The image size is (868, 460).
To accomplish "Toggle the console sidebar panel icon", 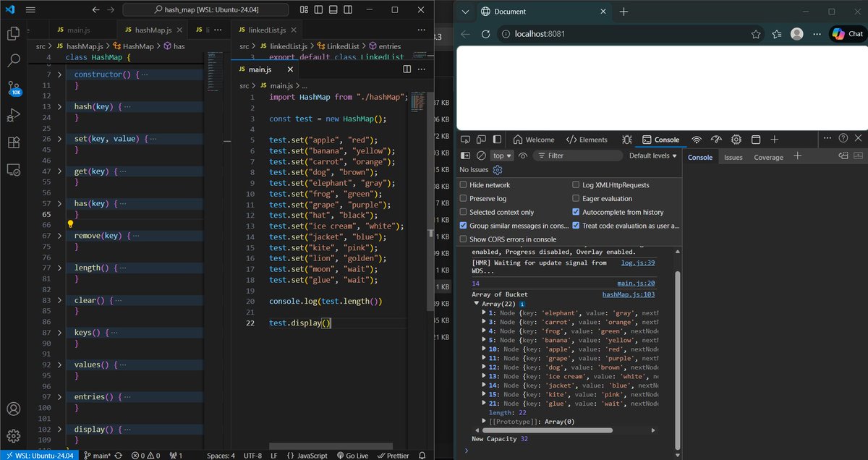I will coord(466,156).
